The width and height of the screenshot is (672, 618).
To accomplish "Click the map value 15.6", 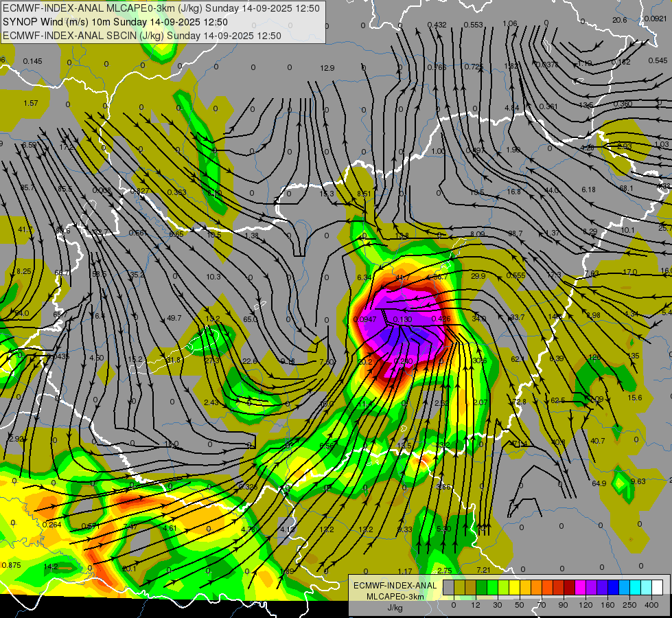I will point(635,398).
